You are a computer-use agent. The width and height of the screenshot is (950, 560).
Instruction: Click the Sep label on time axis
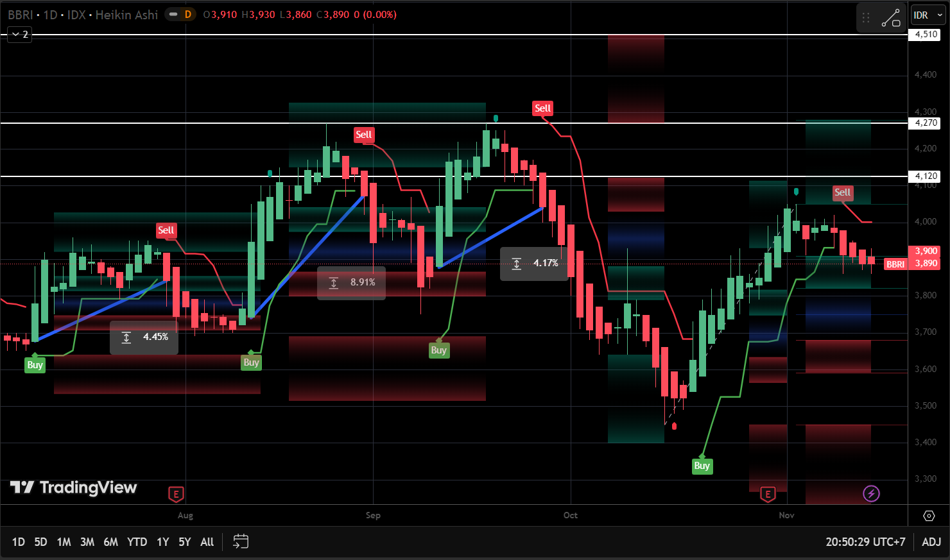373,515
